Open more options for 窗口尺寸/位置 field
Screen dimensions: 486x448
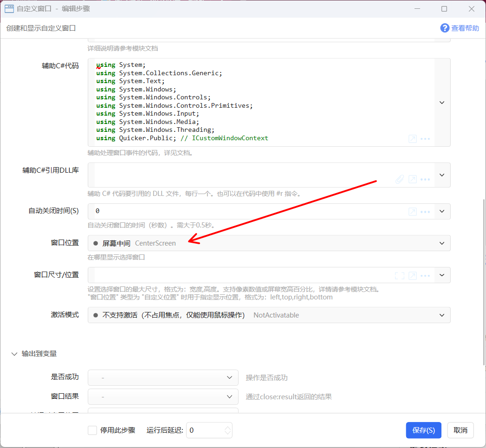click(425, 275)
